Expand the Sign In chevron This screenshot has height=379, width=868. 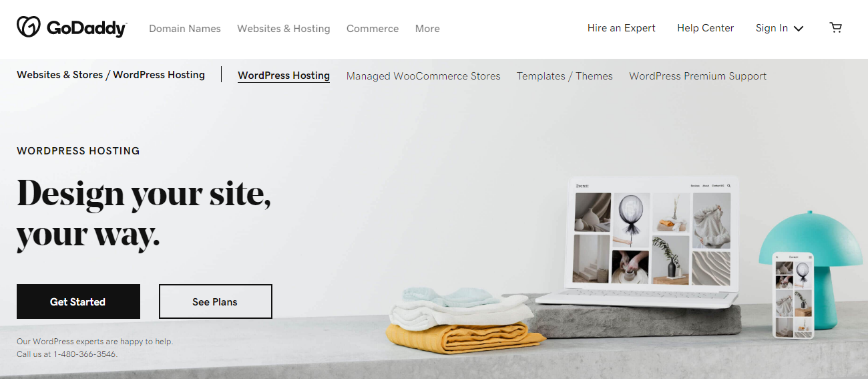click(799, 29)
